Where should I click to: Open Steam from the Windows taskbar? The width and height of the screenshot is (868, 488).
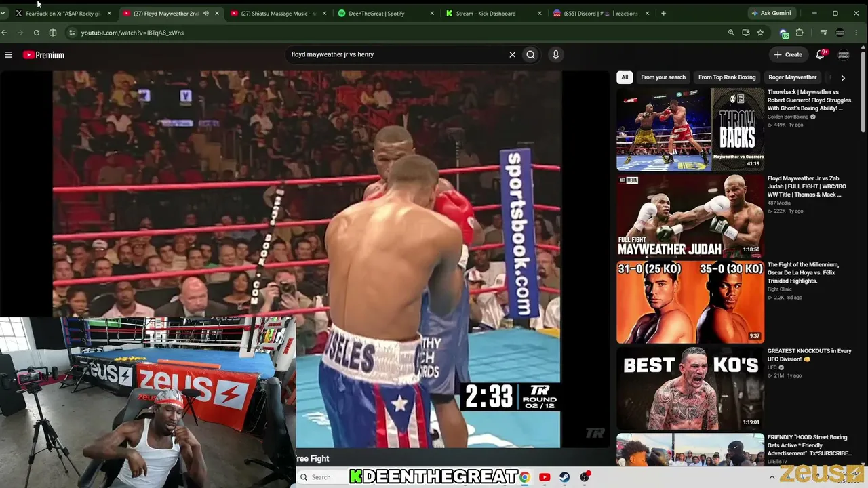pyautogui.click(x=564, y=477)
